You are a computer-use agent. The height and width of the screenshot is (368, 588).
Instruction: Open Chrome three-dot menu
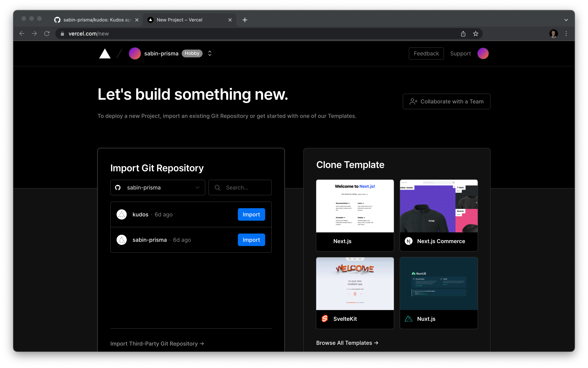tap(566, 34)
